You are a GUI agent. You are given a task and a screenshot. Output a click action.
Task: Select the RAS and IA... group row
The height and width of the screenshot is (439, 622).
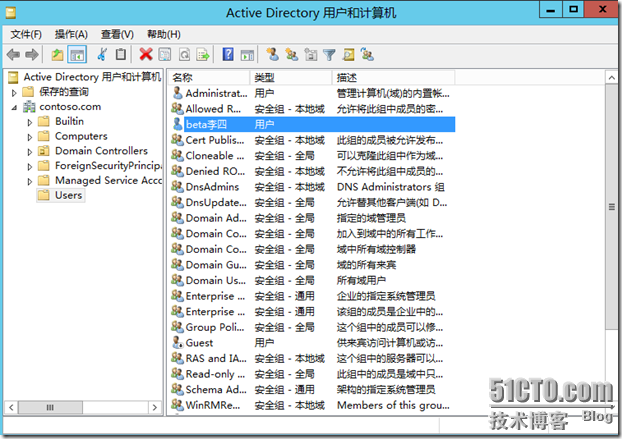click(313, 358)
